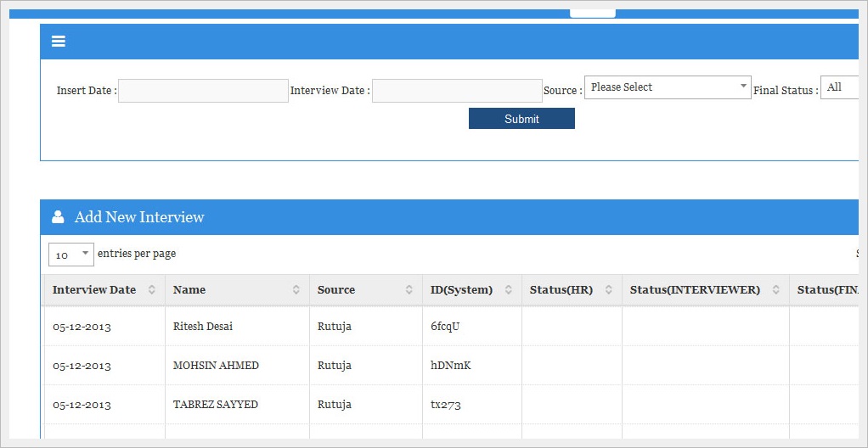This screenshot has width=868, height=448.
Task: Sort by Interview Date column arrows
Action: tap(152, 290)
